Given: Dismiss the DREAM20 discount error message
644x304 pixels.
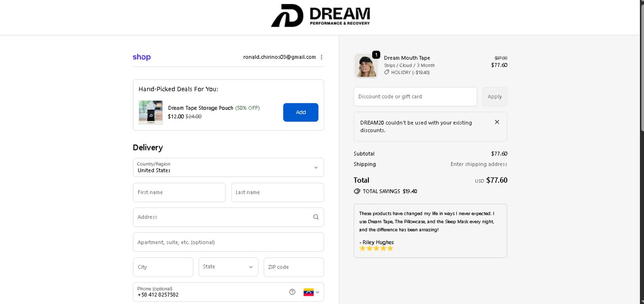Looking at the screenshot, I should pyautogui.click(x=497, y=122).
